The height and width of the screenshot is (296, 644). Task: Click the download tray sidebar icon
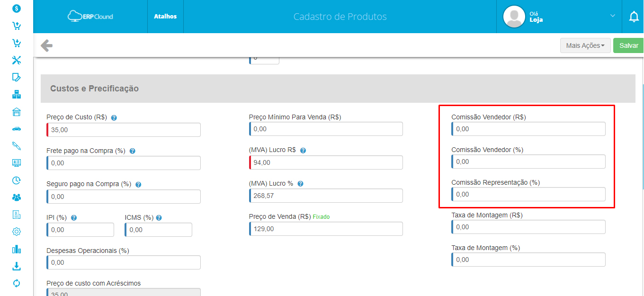pyautogui.click(x=17, y=266)
